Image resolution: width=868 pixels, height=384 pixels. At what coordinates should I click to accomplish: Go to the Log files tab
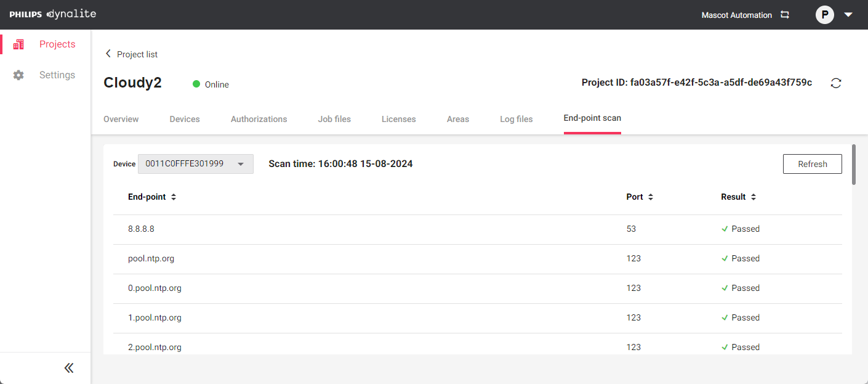[x=516, y=119]
